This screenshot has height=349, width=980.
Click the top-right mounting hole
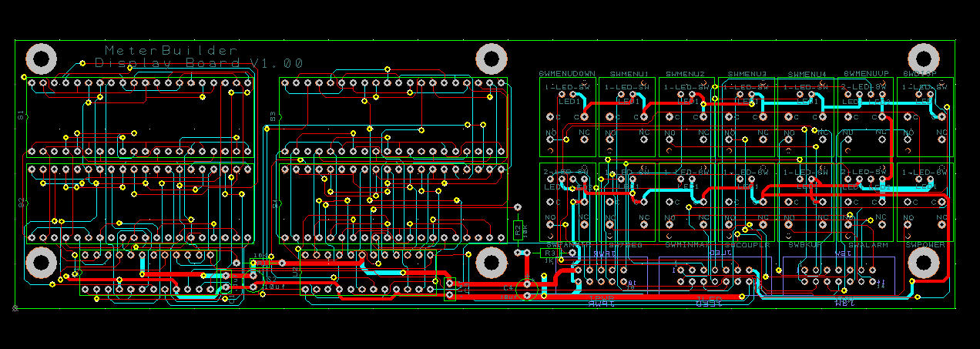[x=923, y=59]
